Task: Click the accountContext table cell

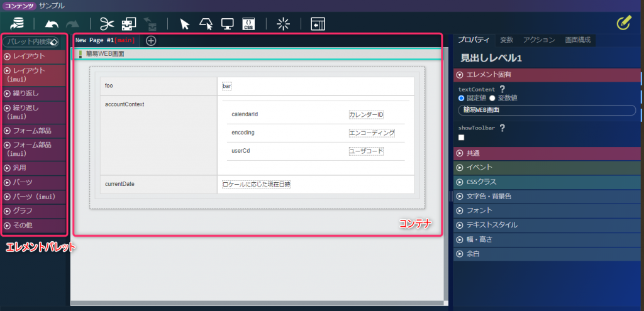Action: [x=159, y=136]
